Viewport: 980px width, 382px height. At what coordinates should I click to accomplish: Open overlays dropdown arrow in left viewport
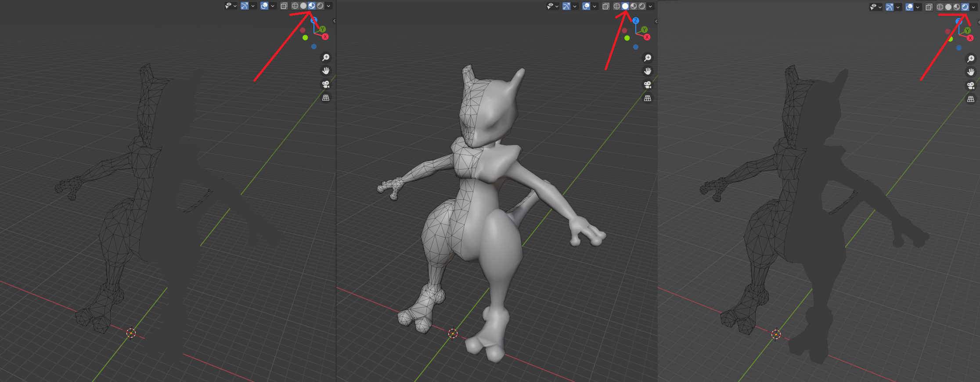273,6
